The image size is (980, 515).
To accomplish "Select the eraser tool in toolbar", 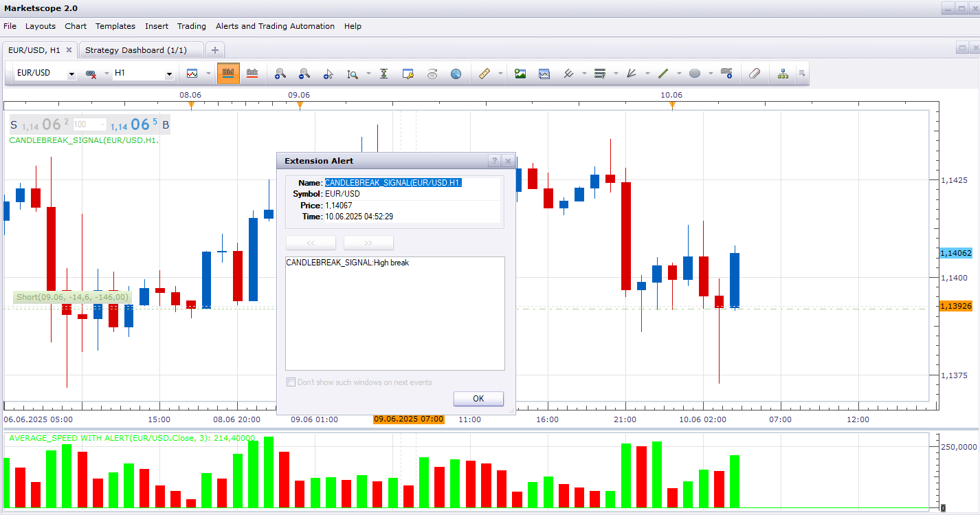I will click(x=755, y=74).
